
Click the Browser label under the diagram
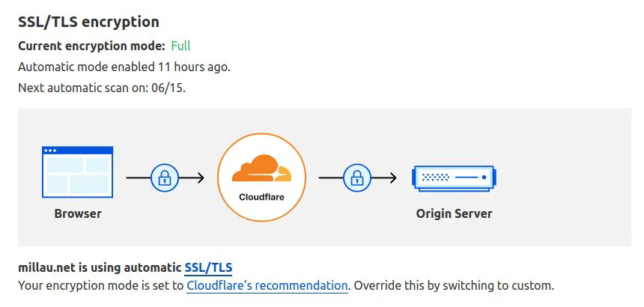tap(78, 213)
